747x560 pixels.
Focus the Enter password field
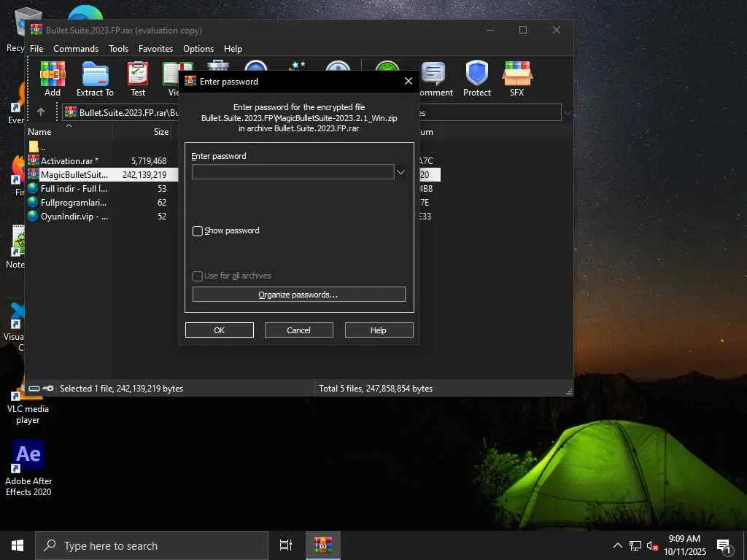pyautogui.click(x=293, y=172)
